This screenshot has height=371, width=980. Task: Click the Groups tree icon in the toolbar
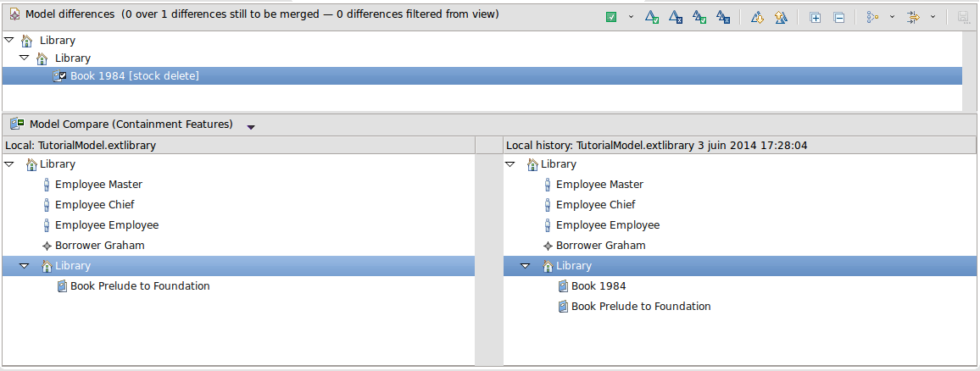(873, 17)
